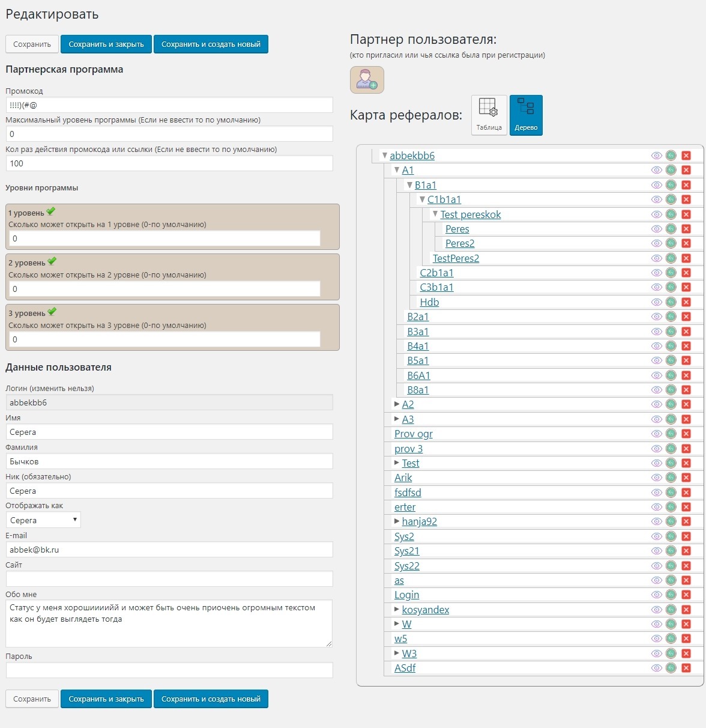Open the 'Отображать как' dropdown
706x728 pixels.
43,520
